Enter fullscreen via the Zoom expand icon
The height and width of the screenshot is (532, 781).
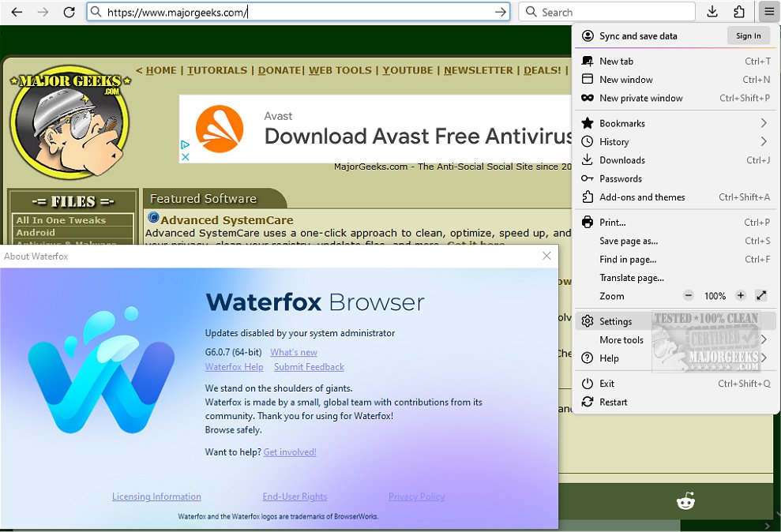click(761, 295)
